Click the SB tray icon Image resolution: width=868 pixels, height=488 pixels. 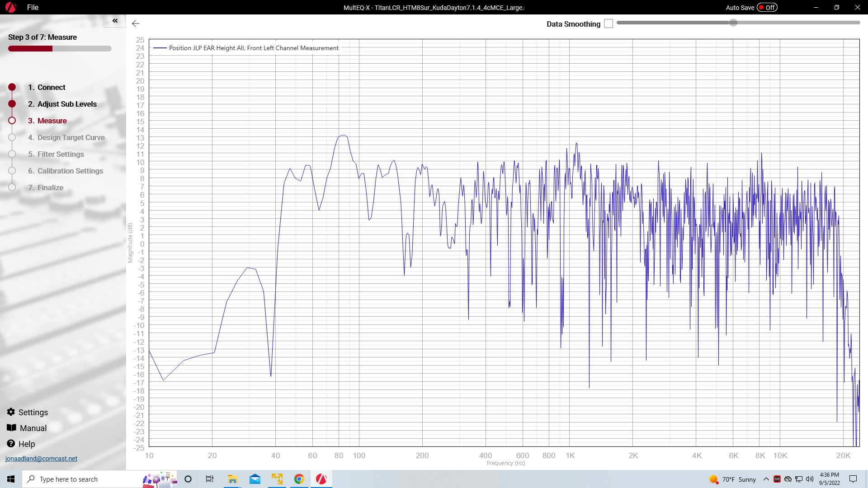[777, 479]
